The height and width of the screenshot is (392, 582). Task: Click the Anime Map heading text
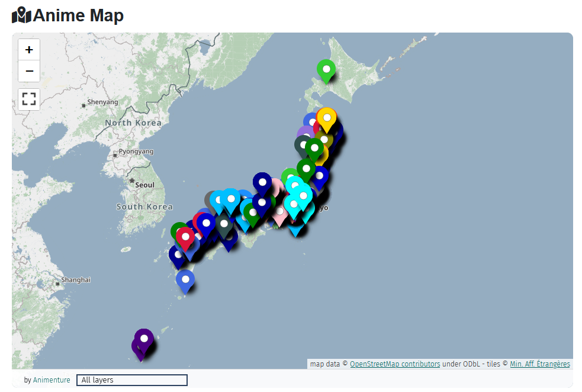[78, 15]
